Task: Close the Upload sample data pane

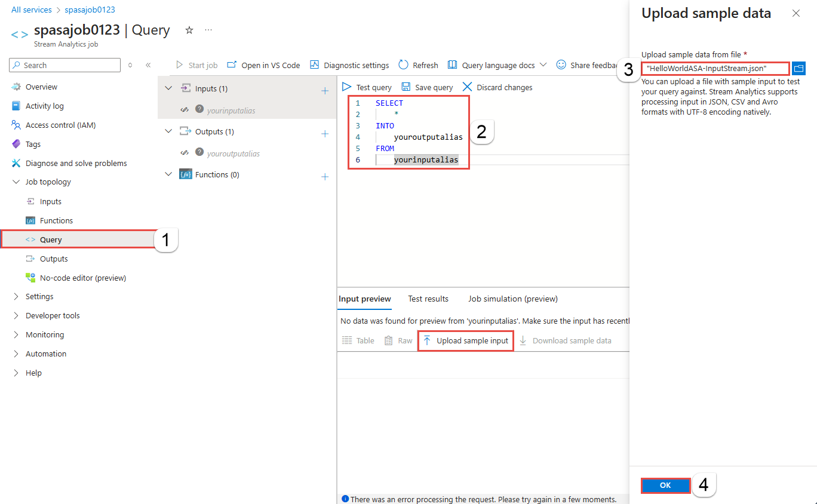Action: point(795,13)
